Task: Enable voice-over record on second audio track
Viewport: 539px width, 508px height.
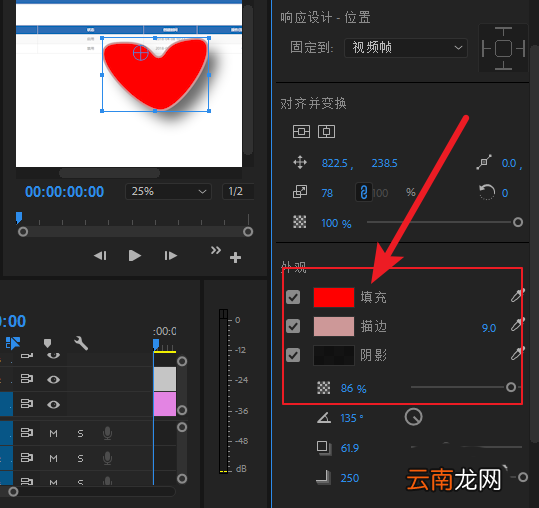Action: tap(108, 458)
